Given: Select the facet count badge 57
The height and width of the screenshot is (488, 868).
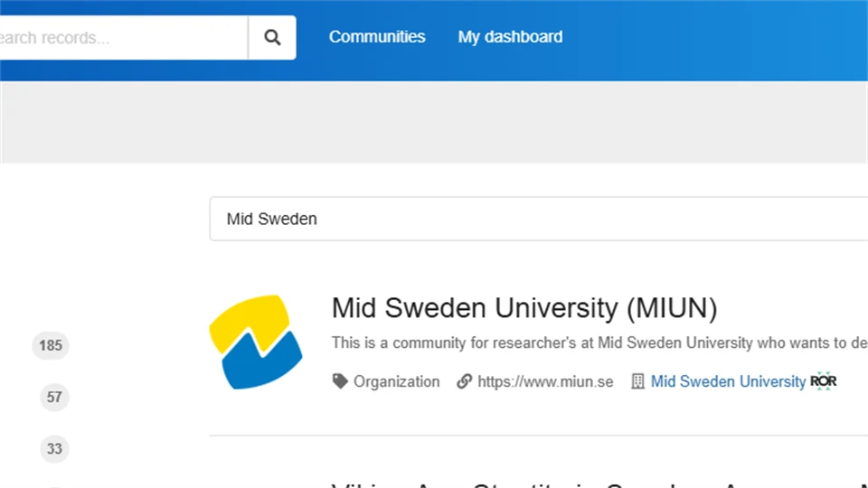Looking at the screenshot, I should pyautogui.click(x=54, y=397).
